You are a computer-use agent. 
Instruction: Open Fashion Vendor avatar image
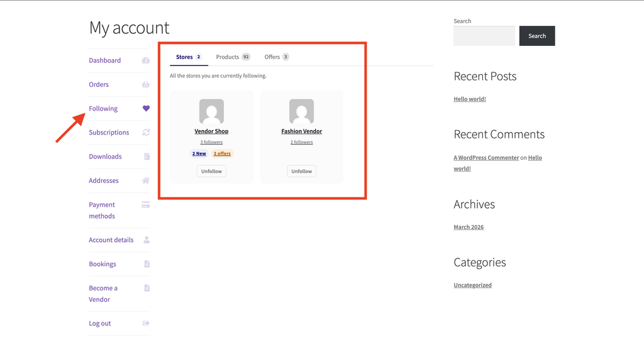tap(301, 111)
